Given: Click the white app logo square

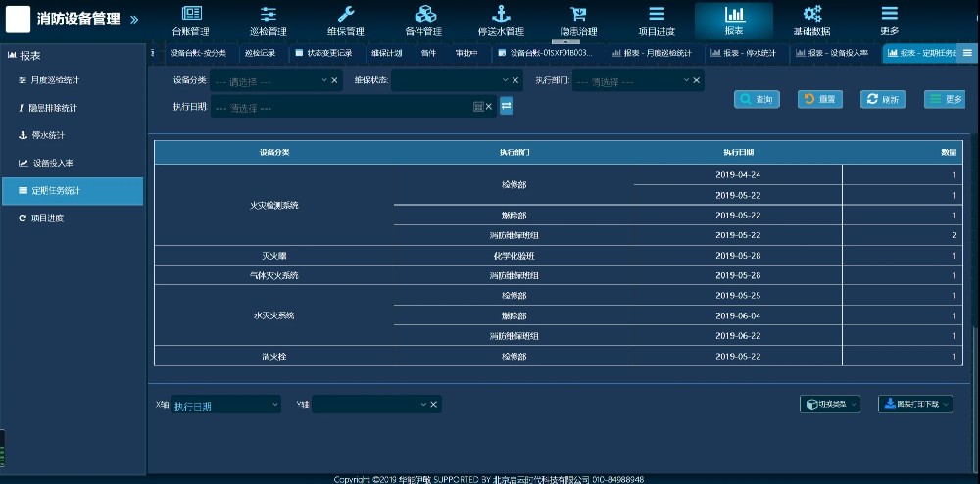Looking at the screenshot, I should (18, 20).
